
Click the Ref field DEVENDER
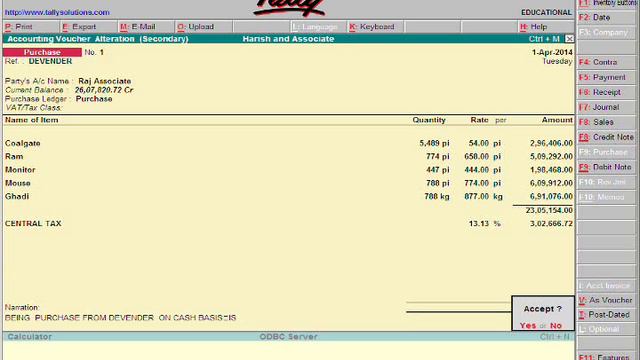tap(50, 61)
